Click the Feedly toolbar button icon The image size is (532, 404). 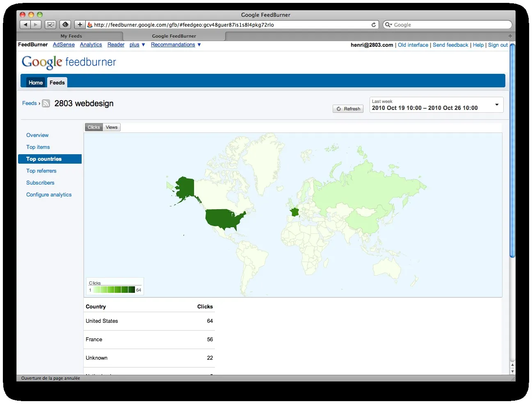pos(65,25)
